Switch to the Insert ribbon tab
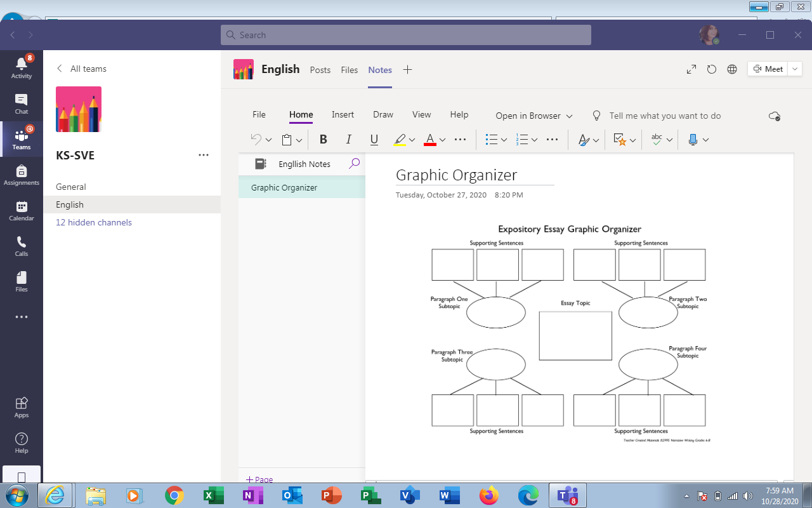The image size is (812, 508). click(x=343, y=115)
